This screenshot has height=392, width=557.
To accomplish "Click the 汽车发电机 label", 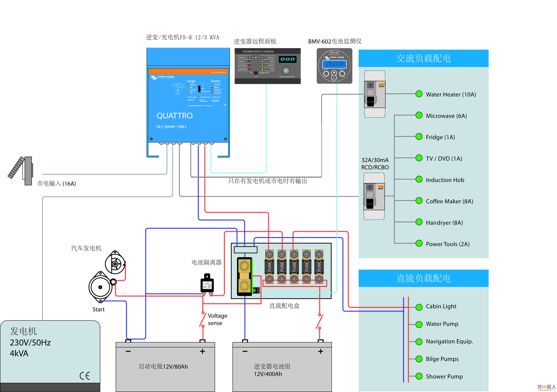I will (86, 248).
